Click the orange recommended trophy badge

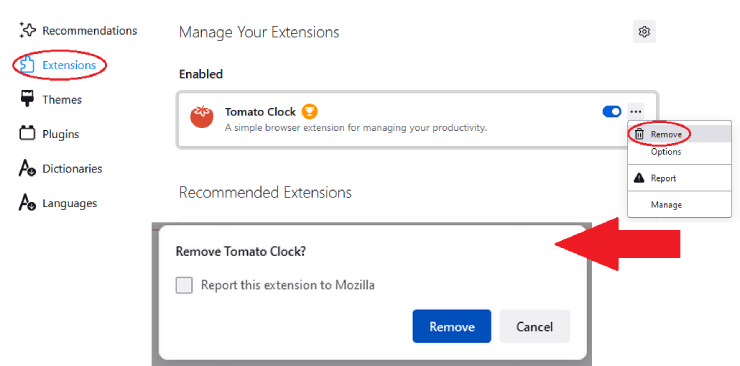coord(310,112)
